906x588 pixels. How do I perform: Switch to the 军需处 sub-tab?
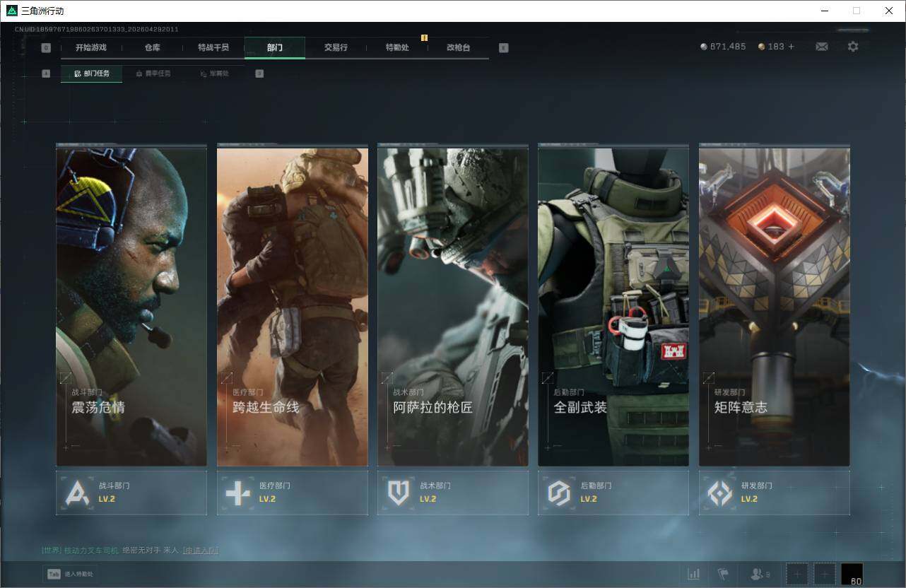coord(214,73)
